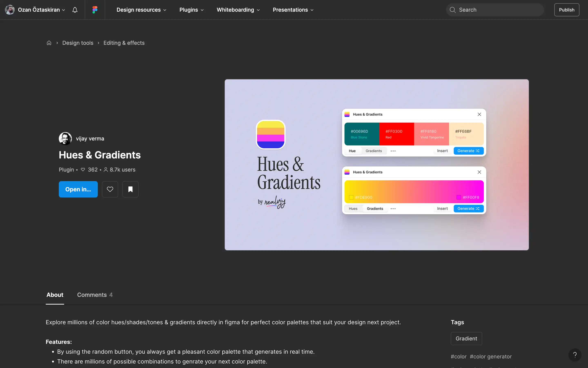Click the yellow-to-magenta gradient bar
The height and width of the screenshot is (368, 588).
click(x=414, y=192)
